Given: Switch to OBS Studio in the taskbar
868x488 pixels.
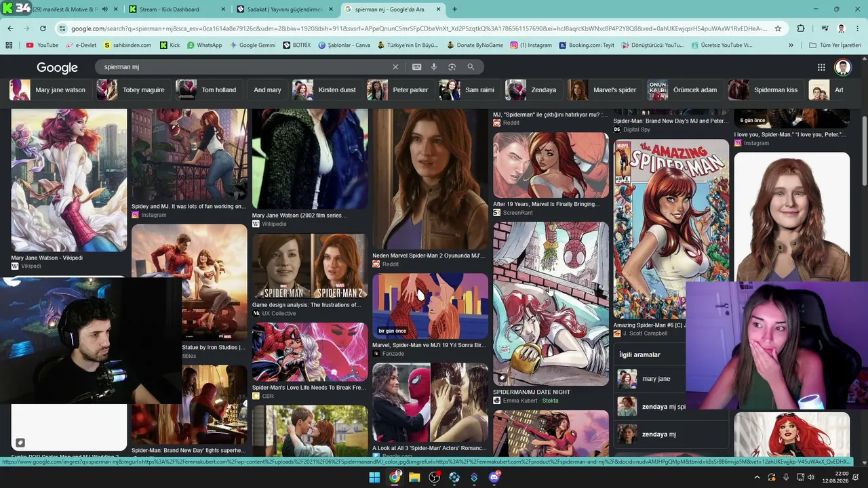Looking at the screenshot, I should click(x=434, y=477).
